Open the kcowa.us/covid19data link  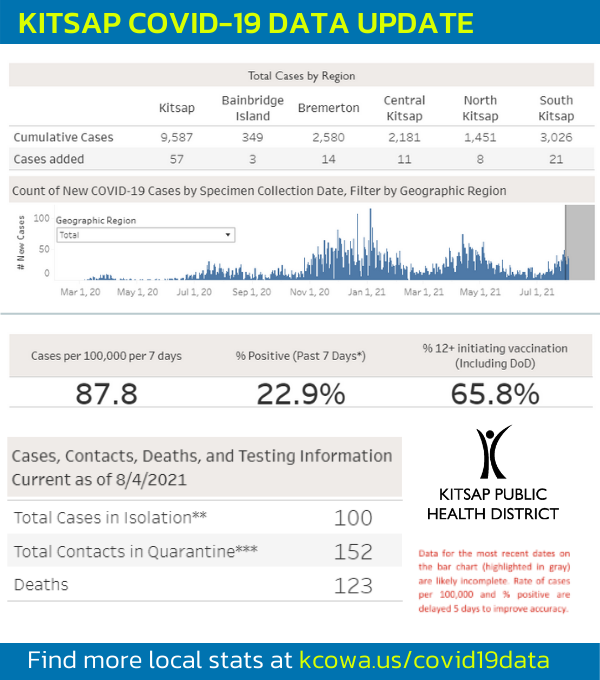click(x=424, y=660)
